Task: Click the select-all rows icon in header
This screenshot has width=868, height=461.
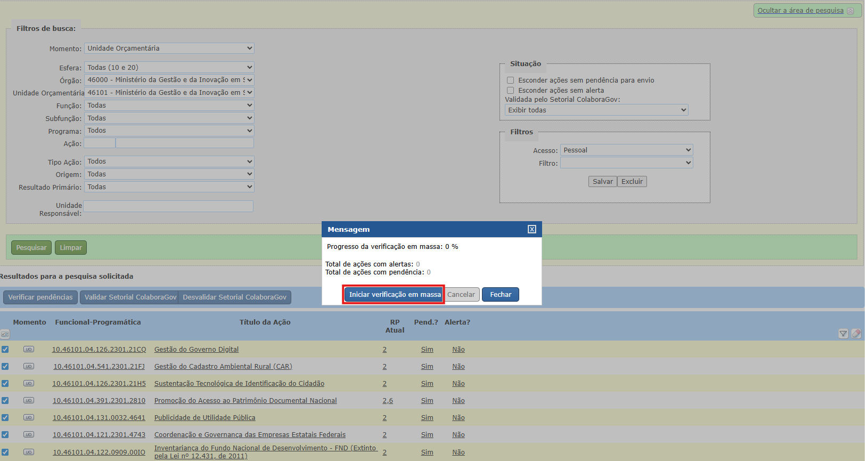Action: pyautogui.click(x=5, y=334)
